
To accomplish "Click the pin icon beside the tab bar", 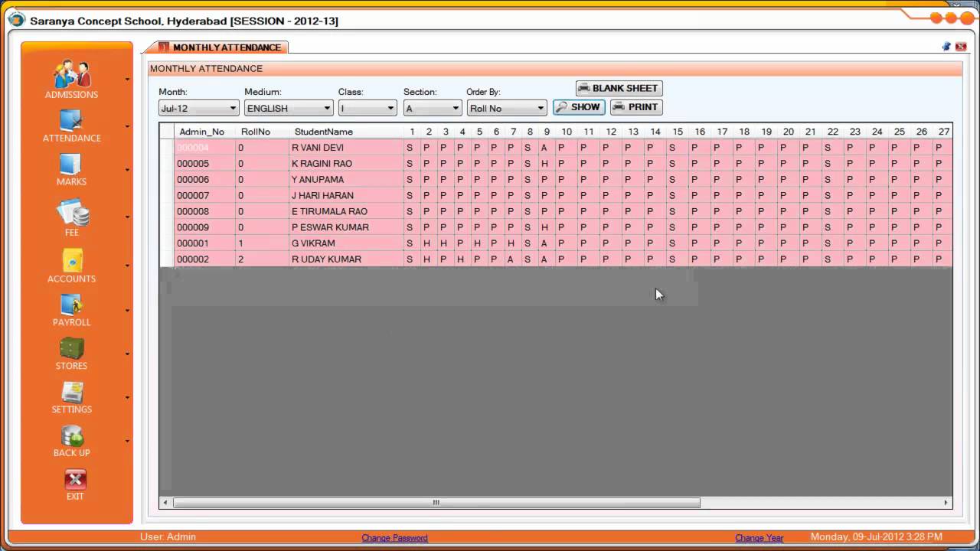I will coord(946,47).
